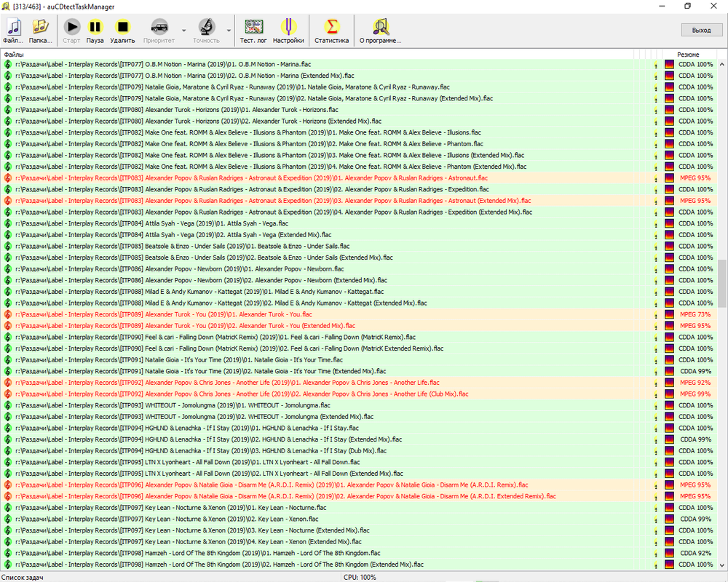Screen dimensions: 728x582
Task: Click the Resume column header
Action: pos(688,55)
